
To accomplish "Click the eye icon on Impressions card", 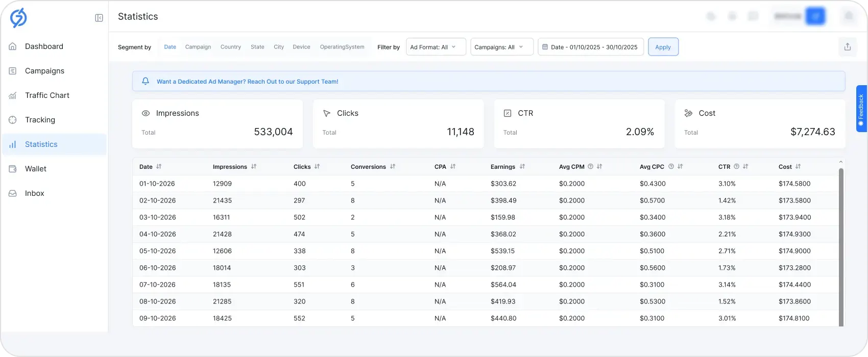I will [146, 113].
